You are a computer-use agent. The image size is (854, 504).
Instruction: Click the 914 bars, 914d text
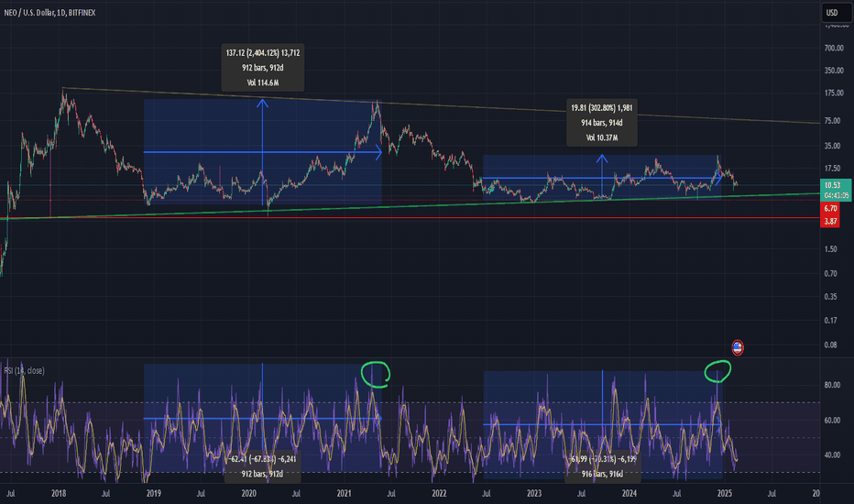602,123
